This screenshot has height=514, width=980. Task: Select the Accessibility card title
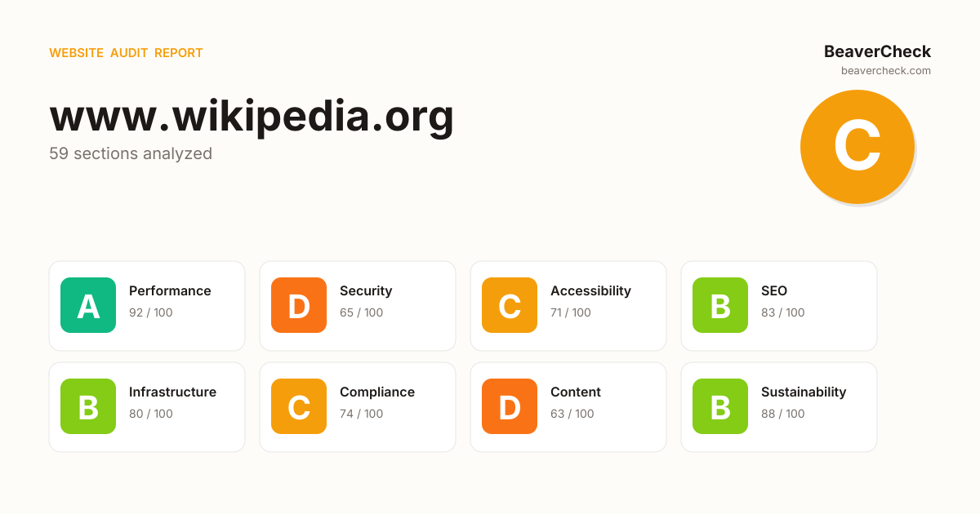click(590, 290)
